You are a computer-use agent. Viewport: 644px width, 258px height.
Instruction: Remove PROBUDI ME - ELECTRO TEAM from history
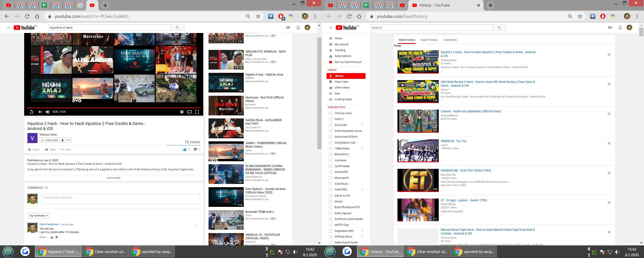(609, 173)
